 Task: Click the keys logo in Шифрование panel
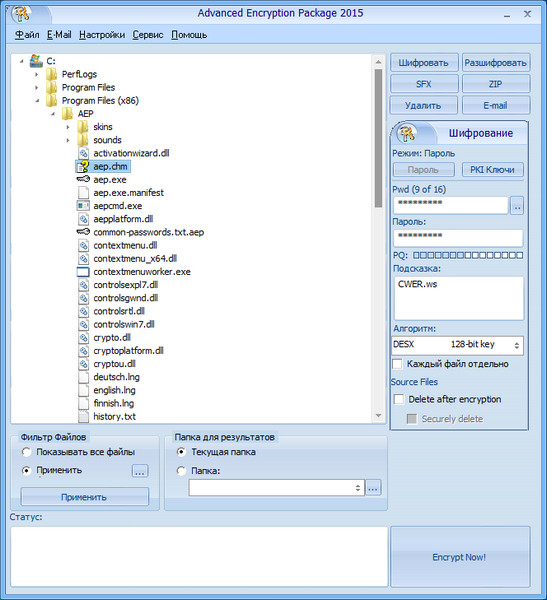pyautogui.click(x=407, y=133)
